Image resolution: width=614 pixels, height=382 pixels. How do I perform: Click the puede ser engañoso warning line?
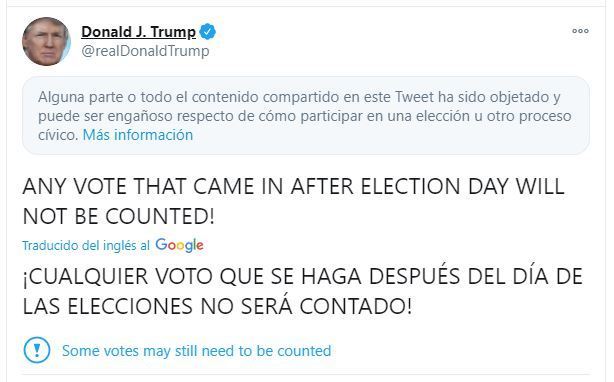(305, 116)
